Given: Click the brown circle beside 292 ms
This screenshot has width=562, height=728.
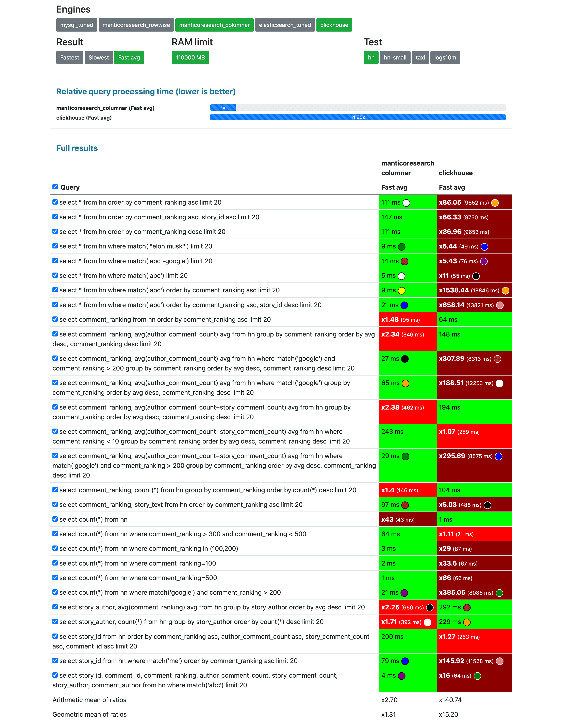Looking at the screenshot, I should coord(467,608).
